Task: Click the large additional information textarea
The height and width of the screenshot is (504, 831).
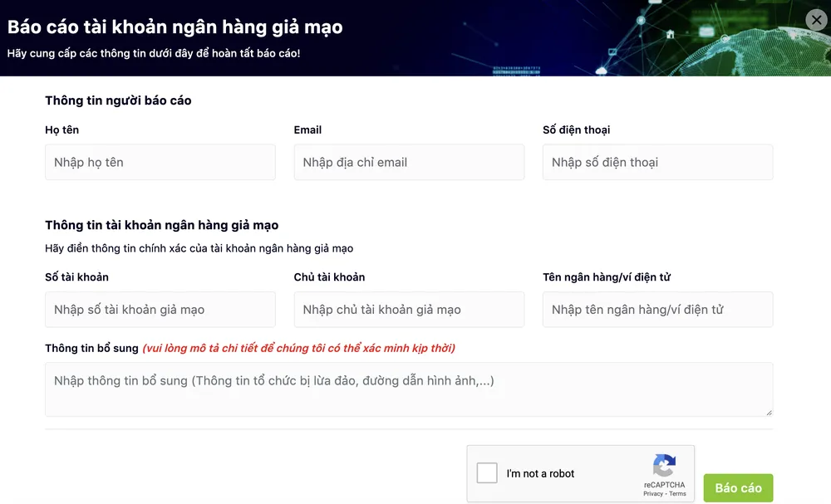Action: pyautogui.click(x=409, y=389)
